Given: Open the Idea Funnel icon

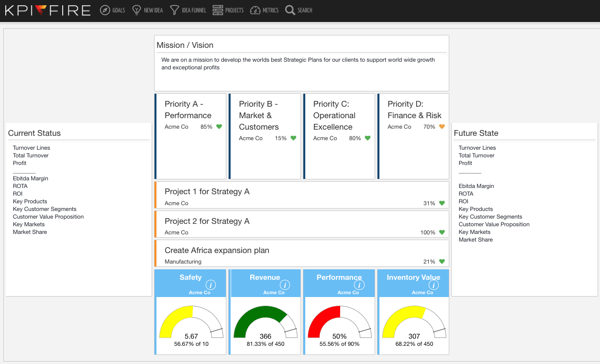Looking at the screenshot, I should click(175, 10).
